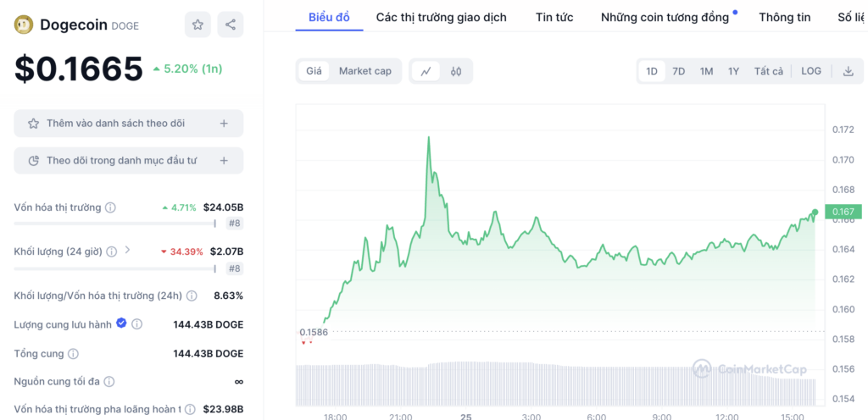Select the 1M time range
Image resolution: width=868 pixels, height=420 pixels.
(x=706, y=71)
